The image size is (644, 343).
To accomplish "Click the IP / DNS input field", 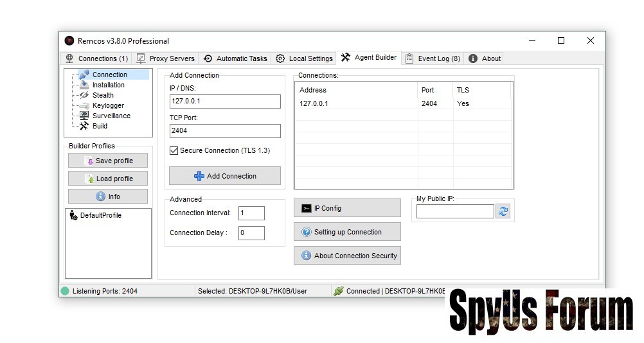I will 225,101.
